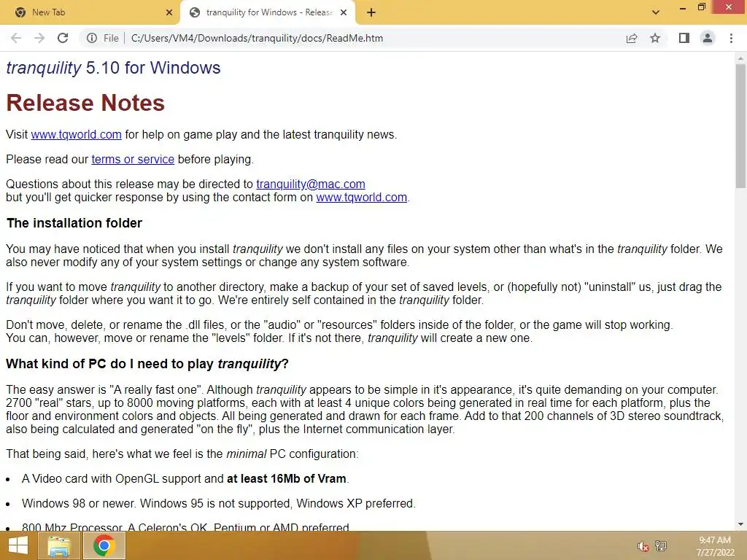Open Windows Start button

pyautogui.click(x=18, y=545)
